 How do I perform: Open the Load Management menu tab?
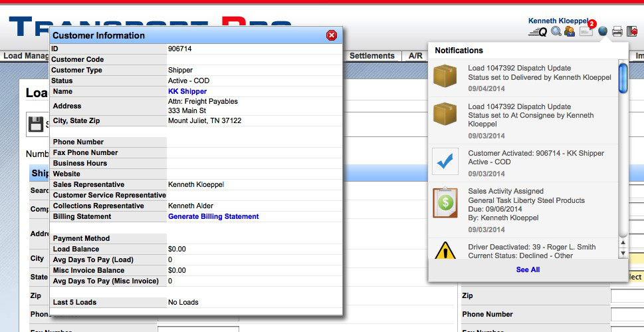25,55
